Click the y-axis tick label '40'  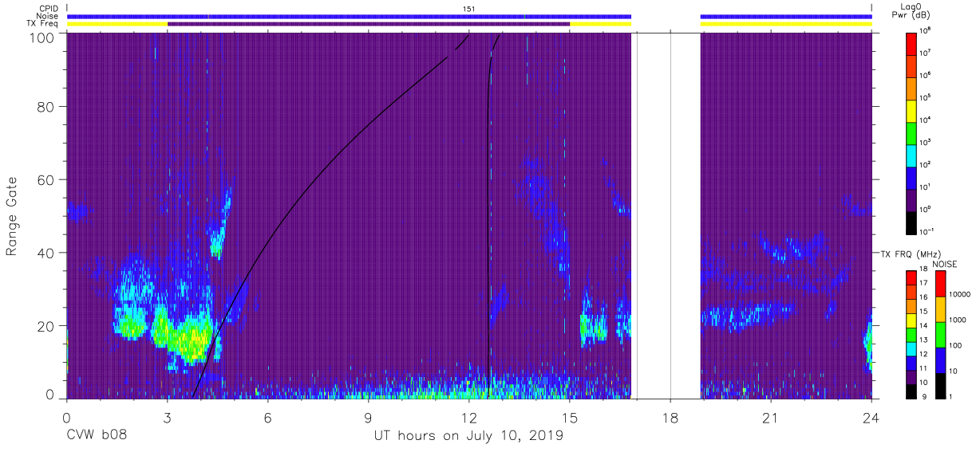(x=46, y=253)
